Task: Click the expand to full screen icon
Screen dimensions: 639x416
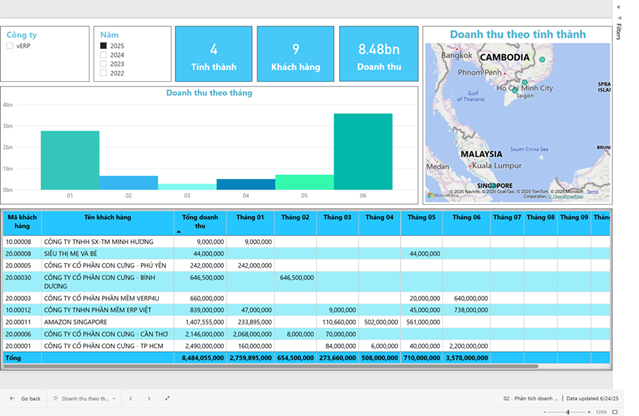Action: pyautogui.click(x=167, y=398)
